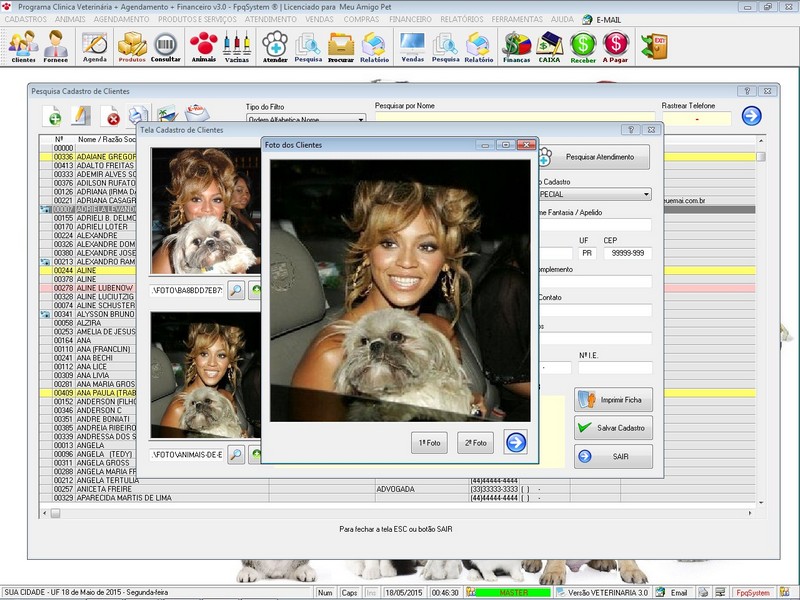Image resolution: width=800 pixels, height=600 pixels.
Task: Click the second client photo thumbnail
Action: [206, 375]
